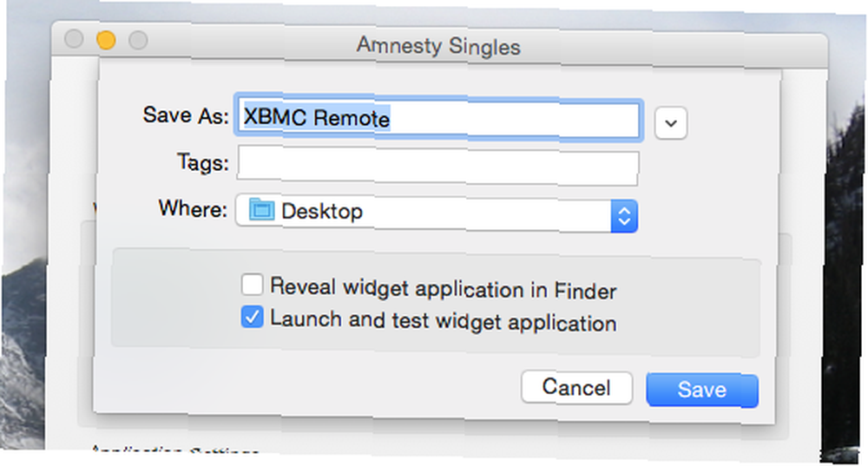Screen dimensions: 868x466
Task: Click the Desktop folder icon
Action: pyautogui.click(x=261, y=210)
